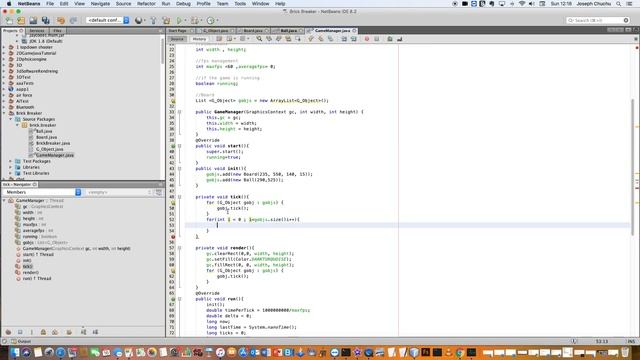Select the init() method in Navigator
Screen dimensions: 640x360
point(27,260)
